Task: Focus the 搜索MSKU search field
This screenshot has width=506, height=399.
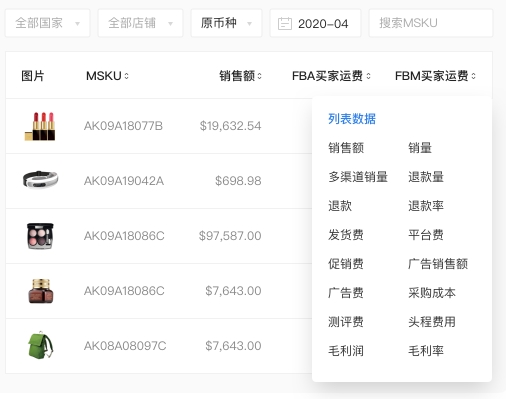Action: click(431, 23)
